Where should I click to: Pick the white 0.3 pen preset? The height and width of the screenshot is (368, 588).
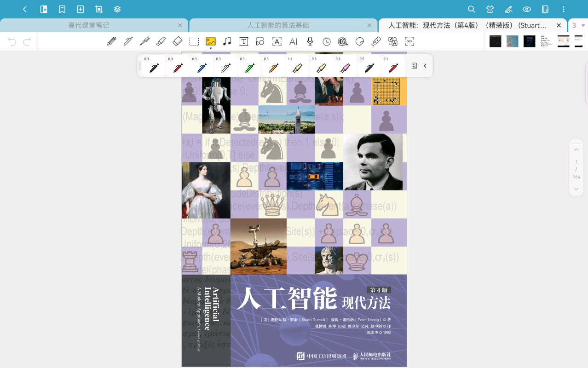point(225,66)
